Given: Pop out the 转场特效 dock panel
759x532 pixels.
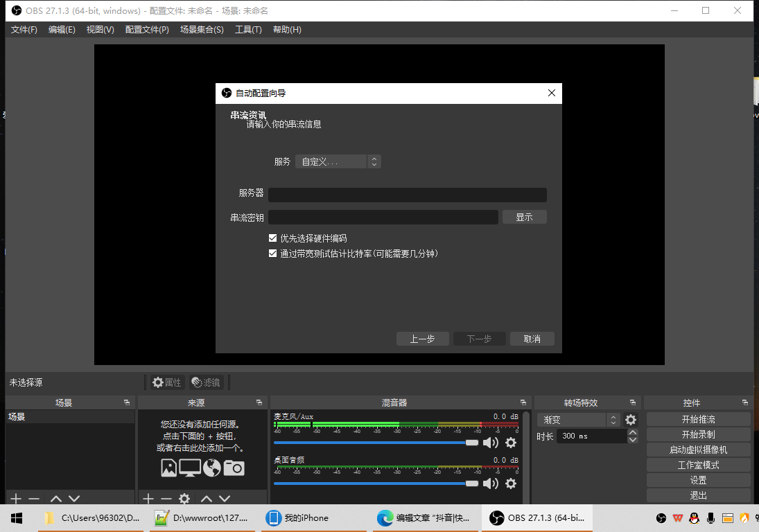Looking at the screenshot, I should pos(633,402).
